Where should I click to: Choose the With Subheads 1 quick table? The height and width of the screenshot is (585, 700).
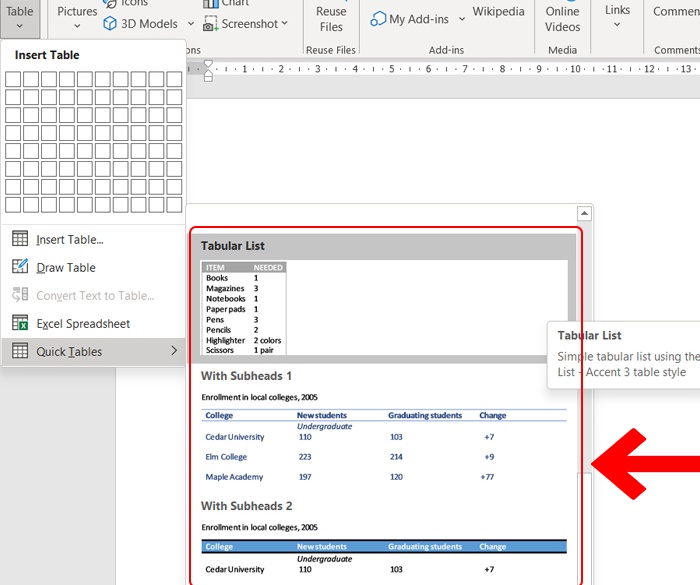[x=384, y=429]
